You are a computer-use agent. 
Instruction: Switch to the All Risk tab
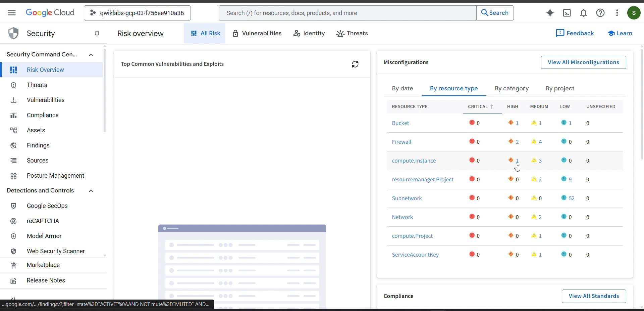(x=205, y=33)
